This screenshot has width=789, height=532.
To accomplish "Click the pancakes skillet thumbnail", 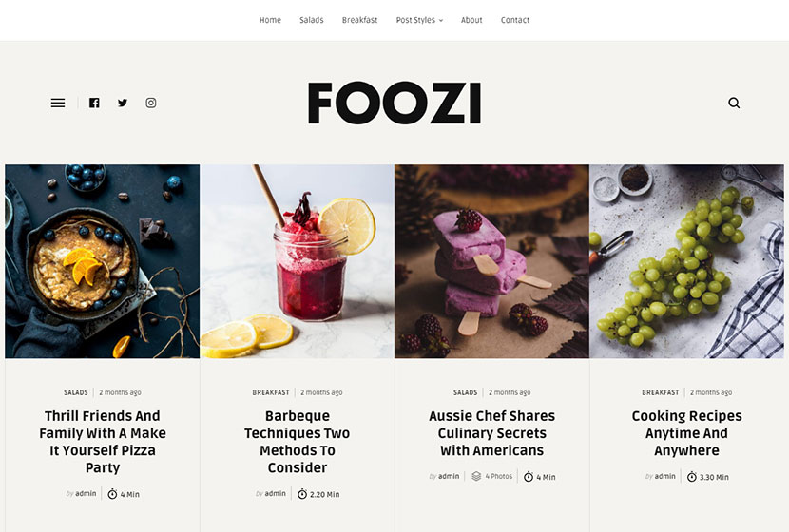I will tap(102, 261).
